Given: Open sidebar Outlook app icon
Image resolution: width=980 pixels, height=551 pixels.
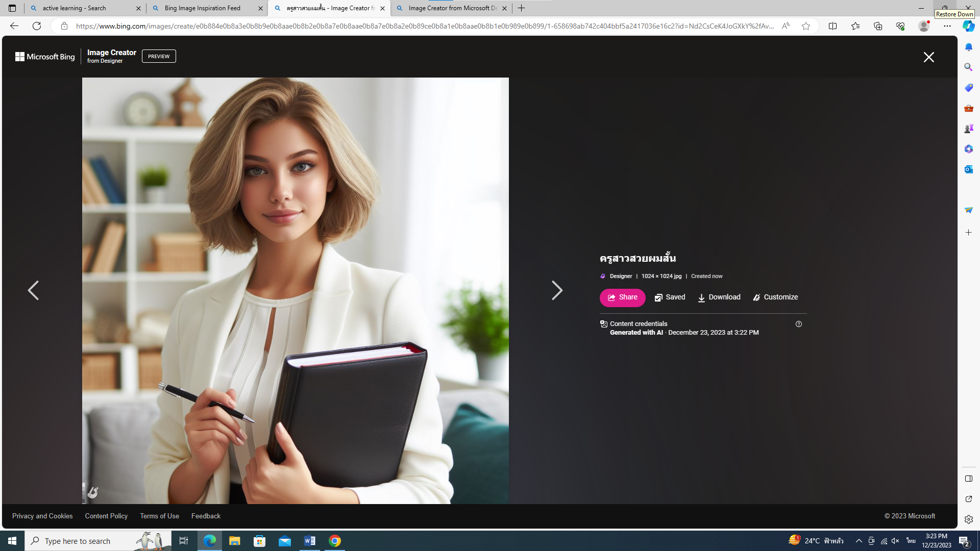Looking at the screenshot, I should coord(968,169).
